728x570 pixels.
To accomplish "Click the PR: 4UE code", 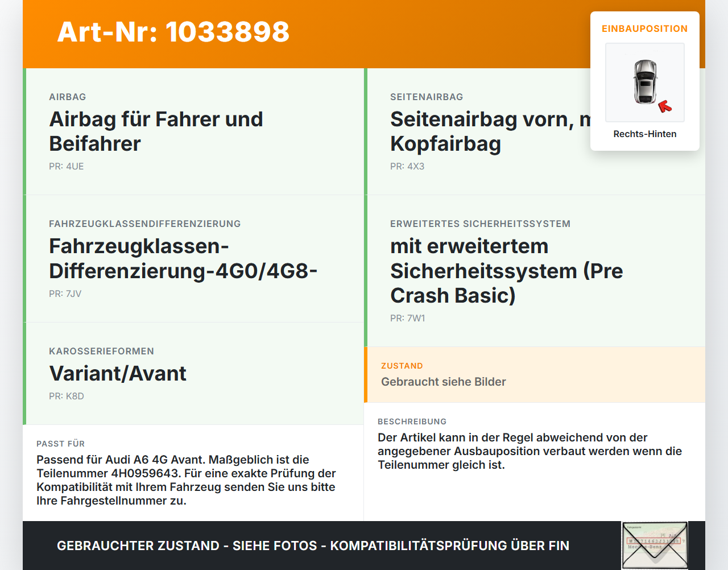I will 67,166.
